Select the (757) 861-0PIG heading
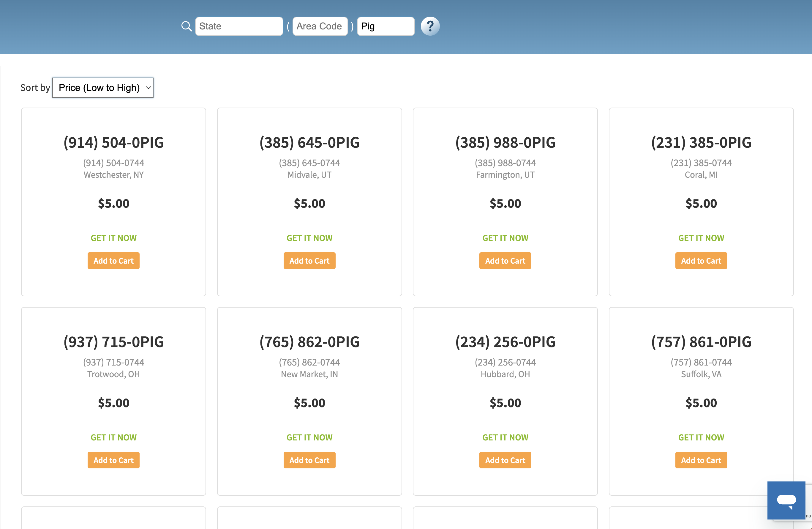The height and width of the screenshot is (529, 812). coord(701,342)
